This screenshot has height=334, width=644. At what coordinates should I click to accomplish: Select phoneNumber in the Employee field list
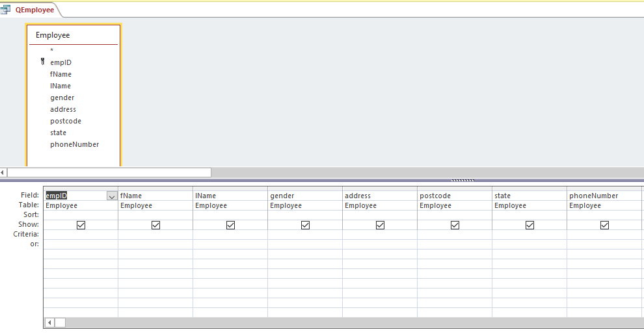(x=75, y=144)
